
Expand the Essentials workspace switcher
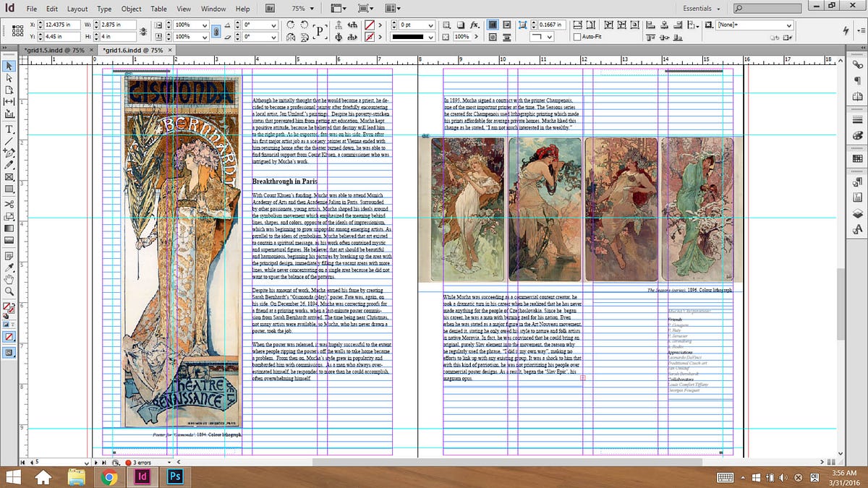(x=702, y=9)
